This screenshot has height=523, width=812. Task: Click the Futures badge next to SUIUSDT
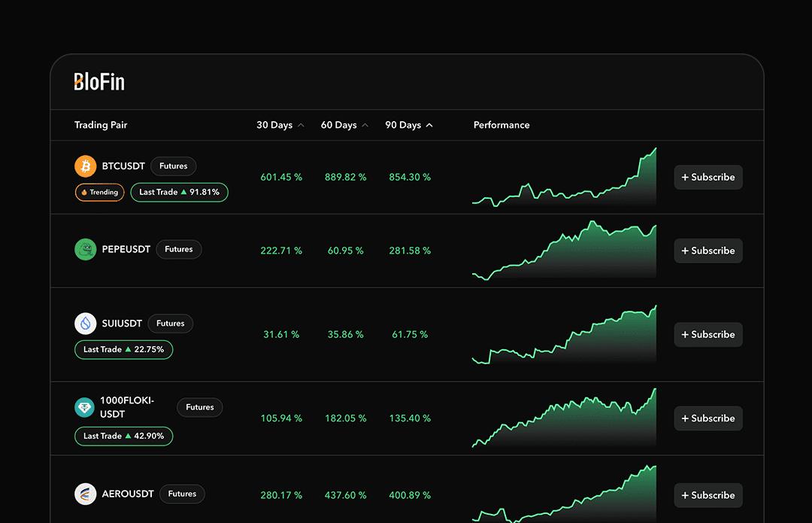170,324
